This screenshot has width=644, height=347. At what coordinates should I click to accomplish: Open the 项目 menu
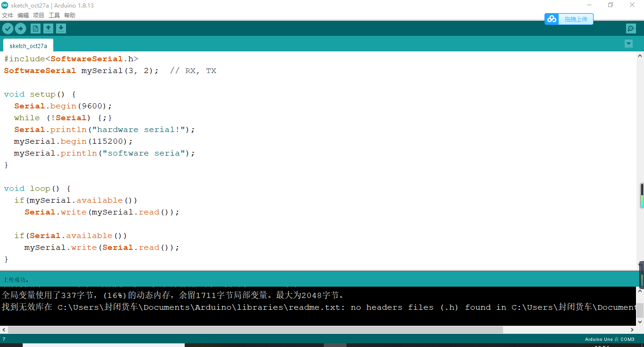[x=39, y=16]
